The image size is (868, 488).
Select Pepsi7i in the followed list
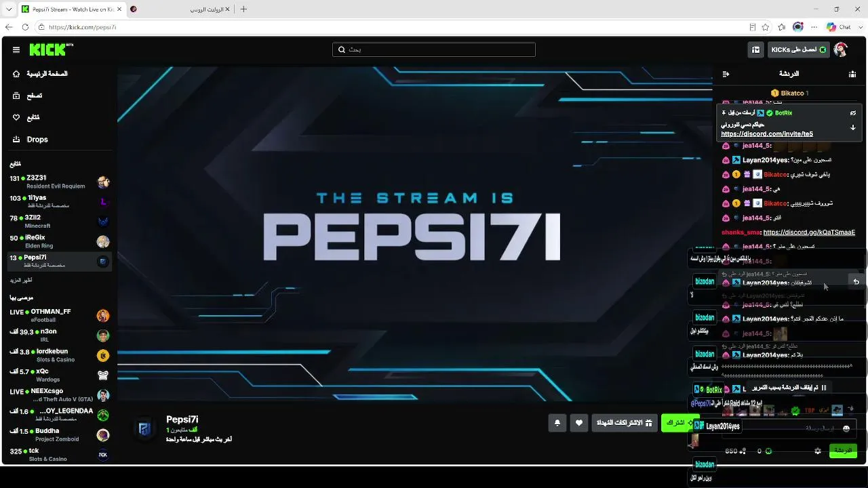coord(59,261)
